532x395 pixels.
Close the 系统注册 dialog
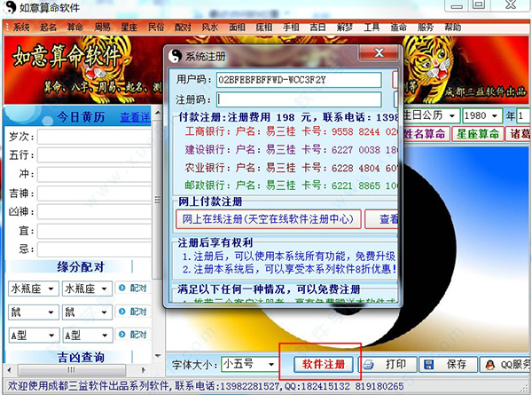point(379,52)
